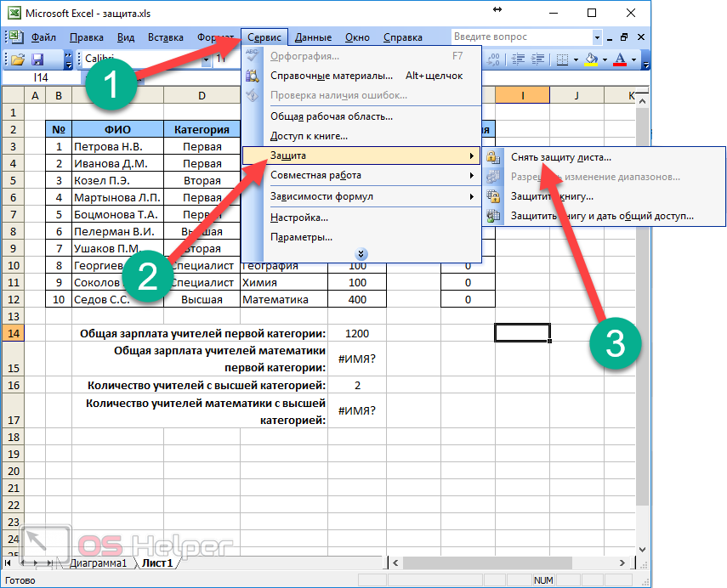Open the font name dropdown arrow
Viewport: 727px width, 588px height.
pyautogui.click(x=206, y=59)
